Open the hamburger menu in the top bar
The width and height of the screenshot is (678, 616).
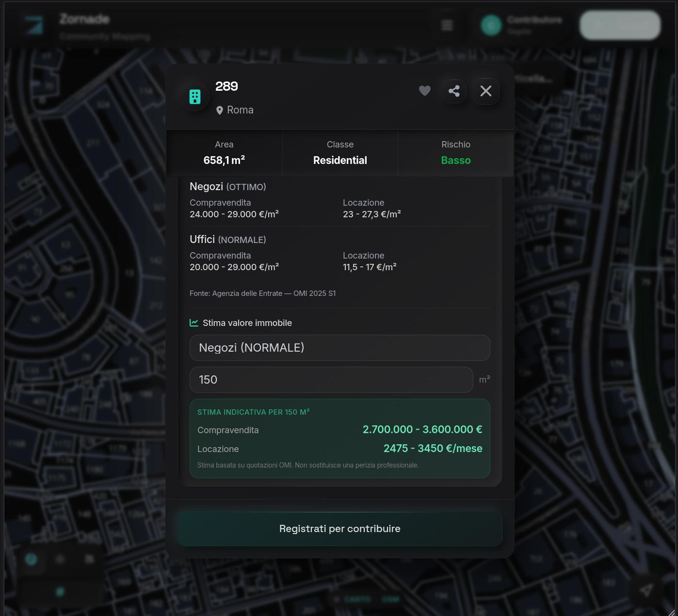pyautogui.click(x=447, y=25)
